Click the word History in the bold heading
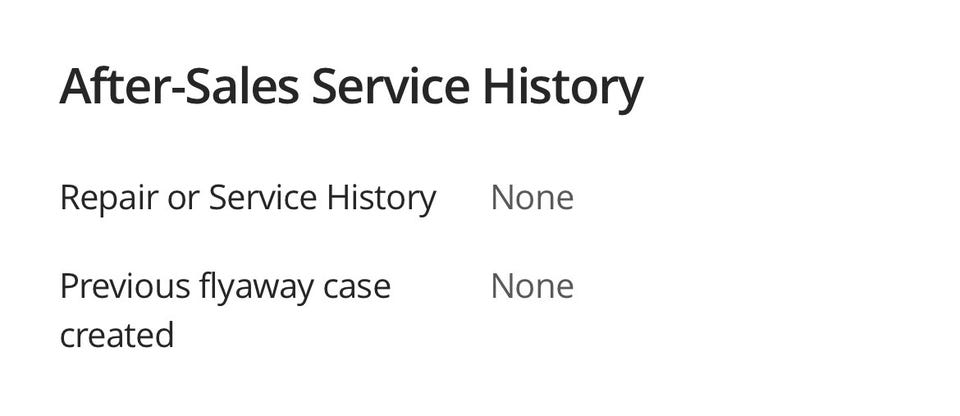Image resolution: width=960 pixels, height=416 pixels. click(x=562, y=87)
